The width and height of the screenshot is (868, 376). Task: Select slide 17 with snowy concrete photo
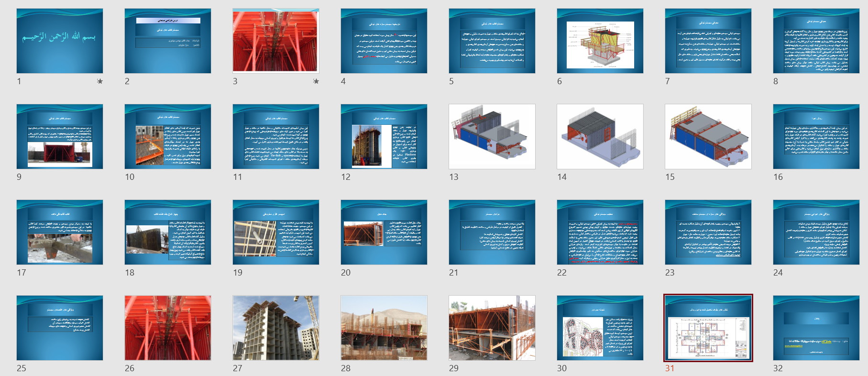pos(60,232)
